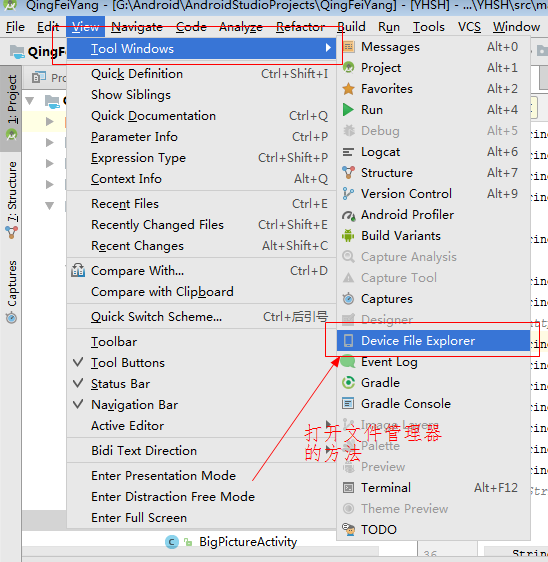The image size is (548, 562).
Task: Choose Expression Type
Action: [201, 158]
